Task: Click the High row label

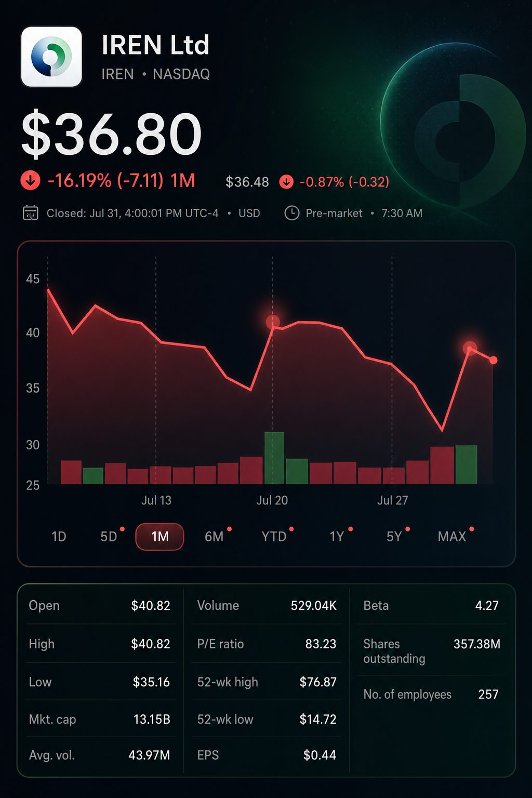Action: click(42, 644)
